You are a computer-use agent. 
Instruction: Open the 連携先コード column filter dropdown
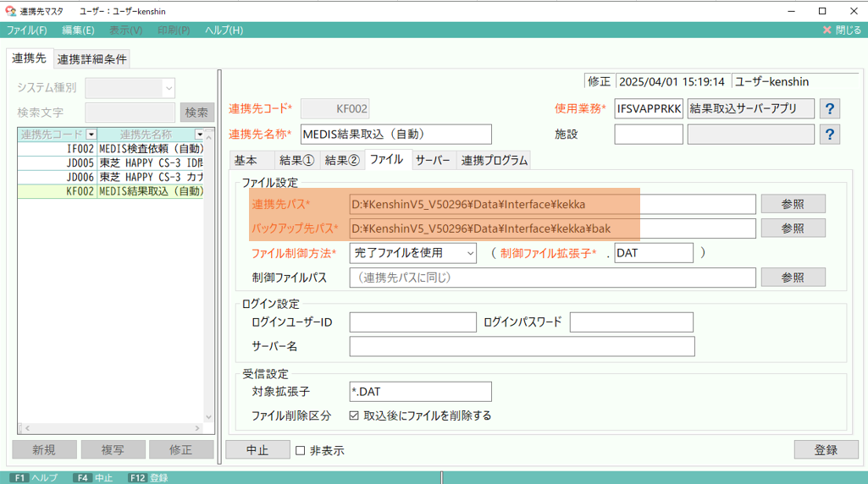point(91,135)
